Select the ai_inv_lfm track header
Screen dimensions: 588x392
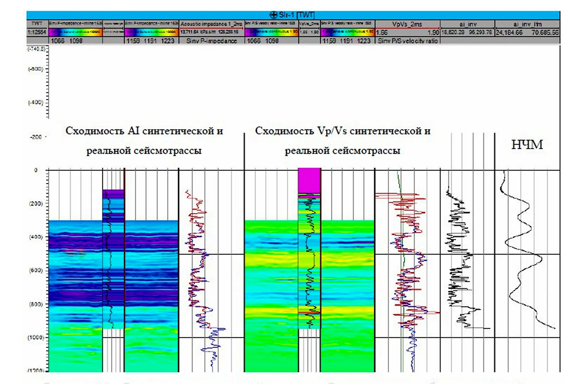pos(527,24)
